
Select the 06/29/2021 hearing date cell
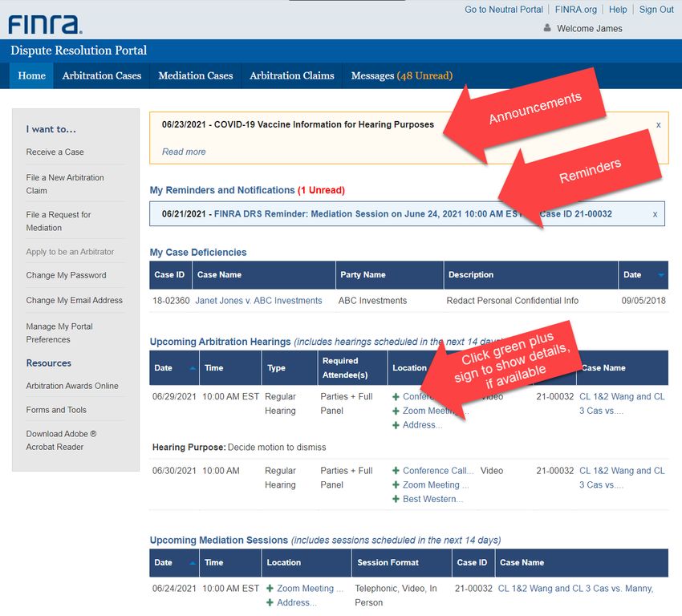coord(174,397)
